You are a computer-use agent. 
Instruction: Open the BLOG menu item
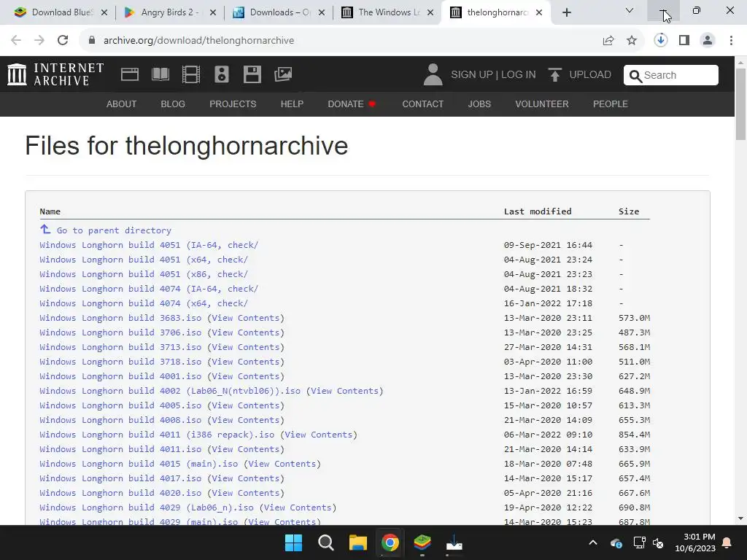(173, 104)
